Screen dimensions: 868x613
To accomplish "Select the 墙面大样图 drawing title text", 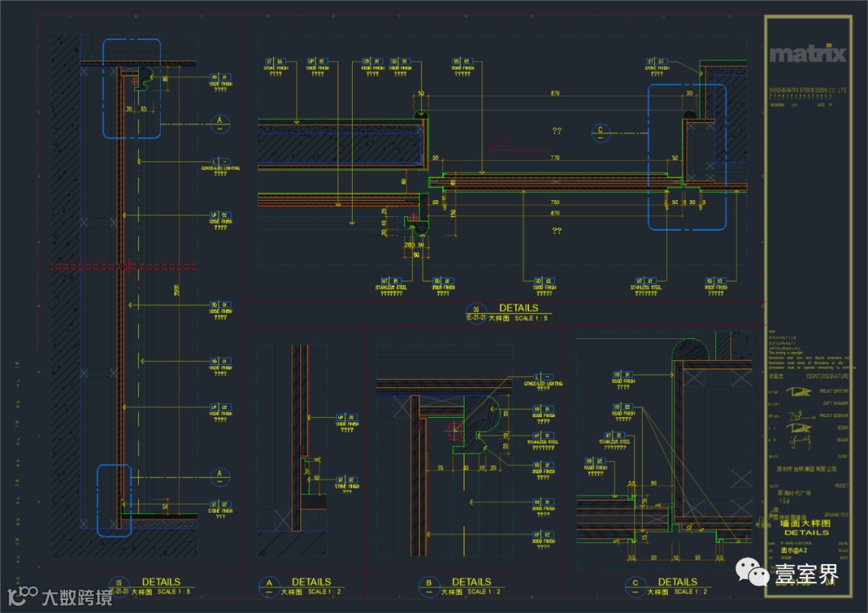I will point(805,523).
